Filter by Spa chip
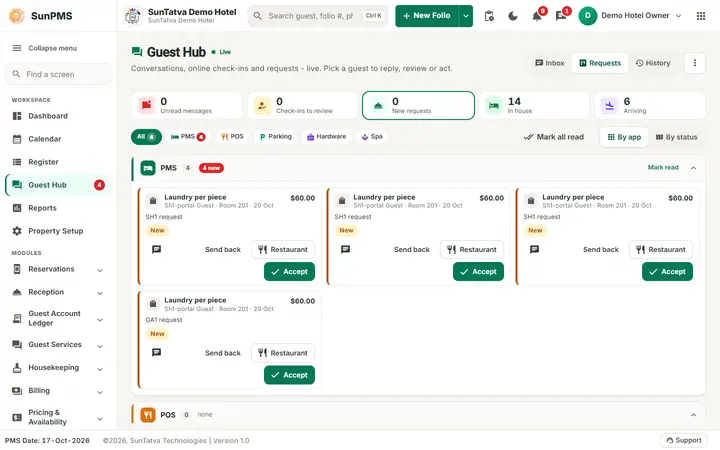The image size is (720, 450). [x=372, y=137]
